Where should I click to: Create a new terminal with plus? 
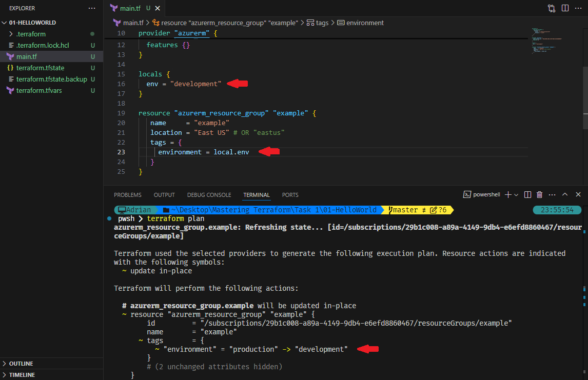pos(508,194)
